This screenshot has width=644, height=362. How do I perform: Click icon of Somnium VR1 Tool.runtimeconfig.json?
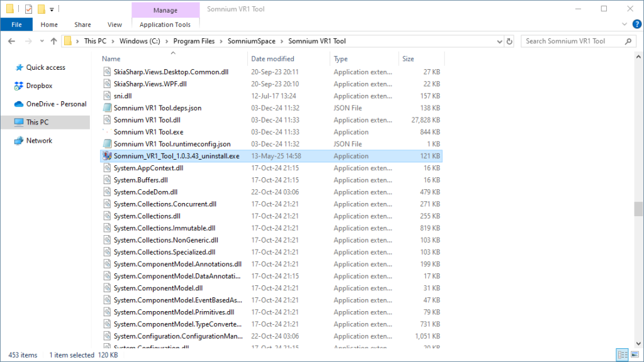click(107, 144)
